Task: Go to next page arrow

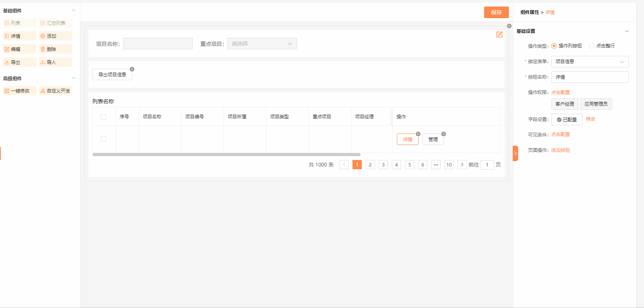Action: click(x=462, y=165)
